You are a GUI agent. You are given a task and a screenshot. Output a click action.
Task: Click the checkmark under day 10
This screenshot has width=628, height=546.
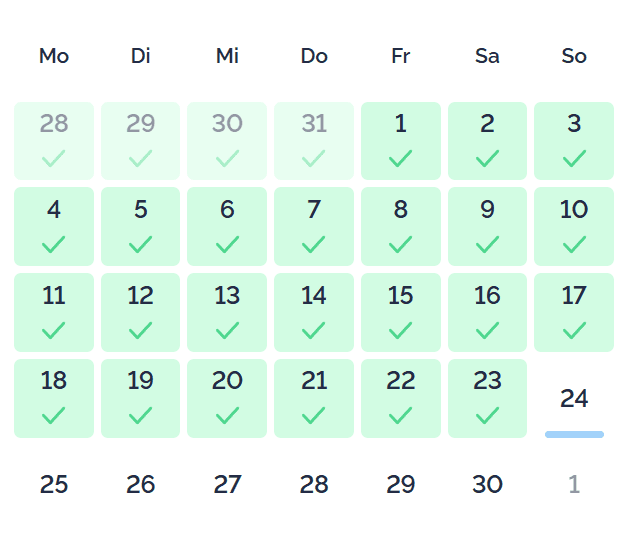tap(574, 244)
